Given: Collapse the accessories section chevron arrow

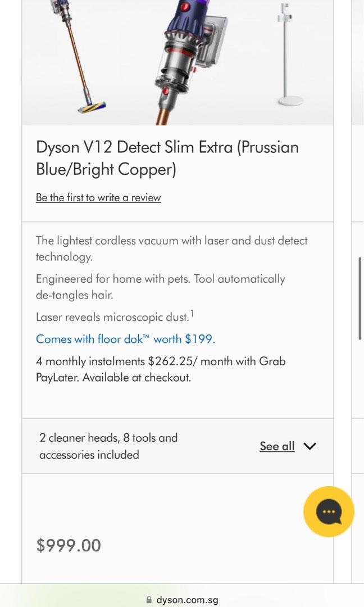Looking at the screenshot, I should [x=310, y=446].
